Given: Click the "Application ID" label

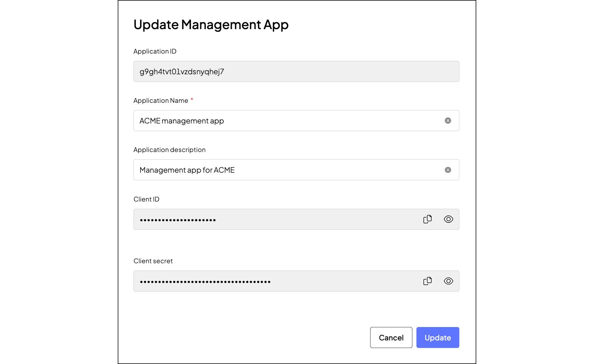Looking at the screenshot, I should coord(155,51).
